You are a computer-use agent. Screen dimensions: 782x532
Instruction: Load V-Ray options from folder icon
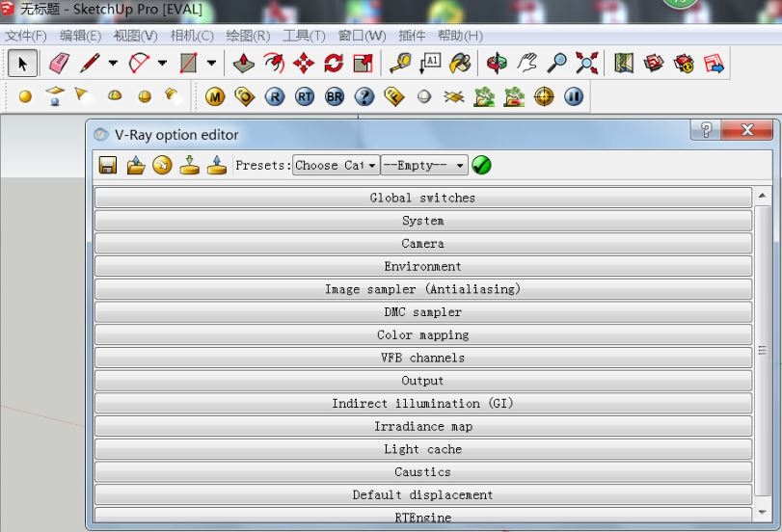[x=136, y=165]
